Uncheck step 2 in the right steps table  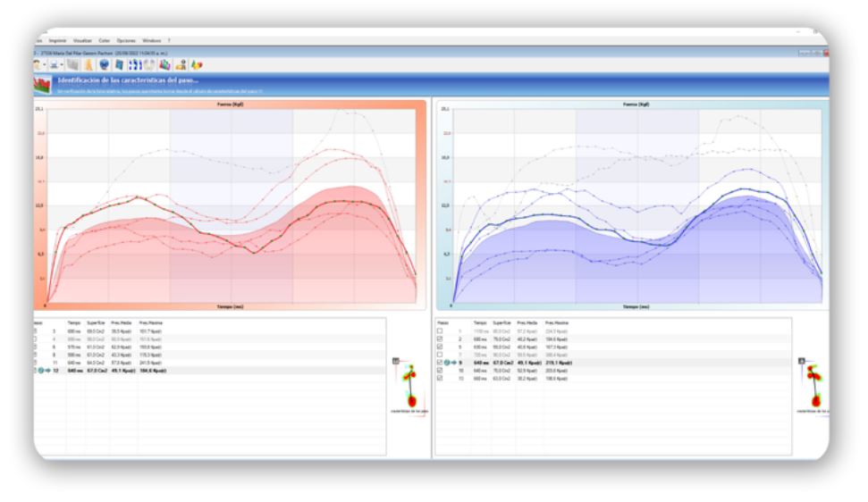coord(439,339)
